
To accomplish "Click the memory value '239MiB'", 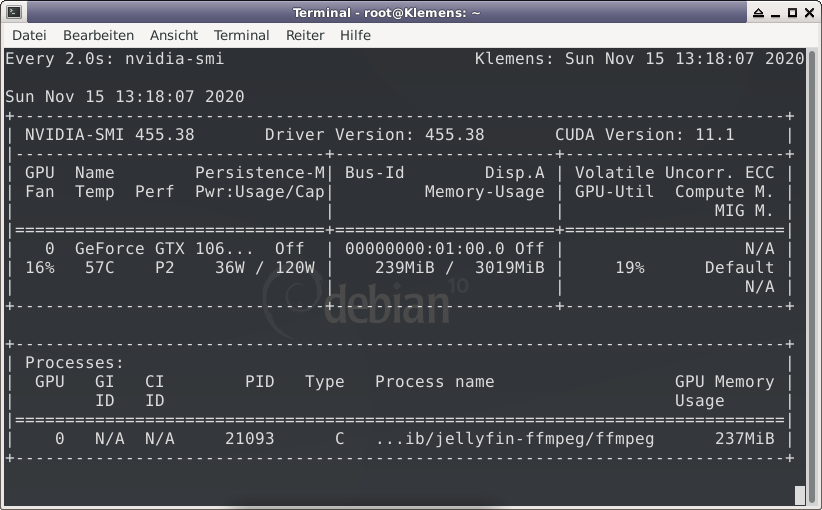I will point(405,268).
